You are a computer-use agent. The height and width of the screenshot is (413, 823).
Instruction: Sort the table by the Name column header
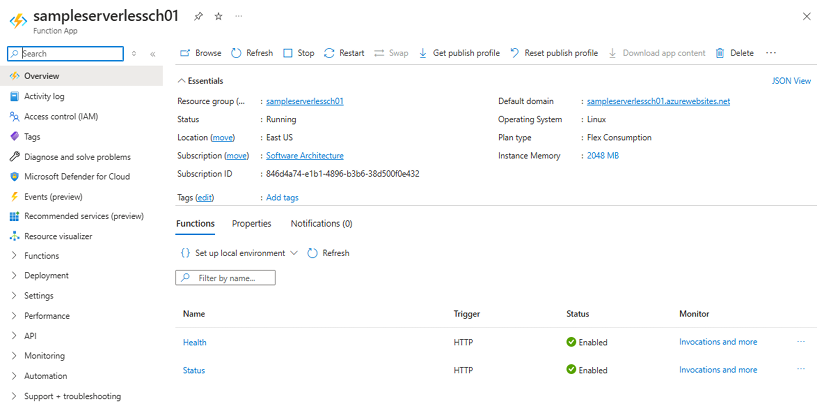click(194, 314)
